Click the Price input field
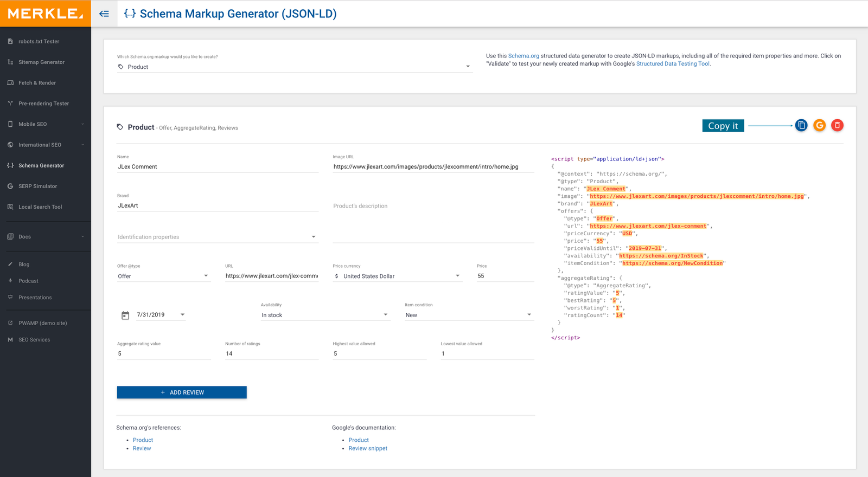868x477 pixels. pos(506,276)
